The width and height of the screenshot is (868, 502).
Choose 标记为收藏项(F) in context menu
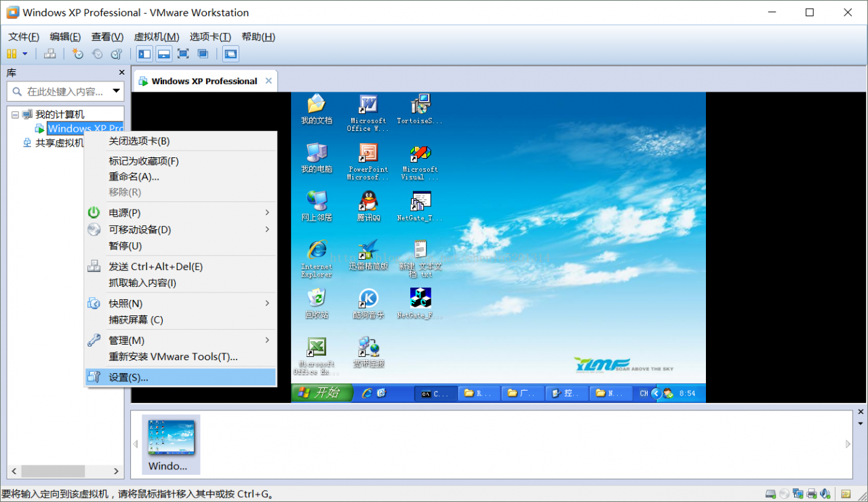point(180,161)
